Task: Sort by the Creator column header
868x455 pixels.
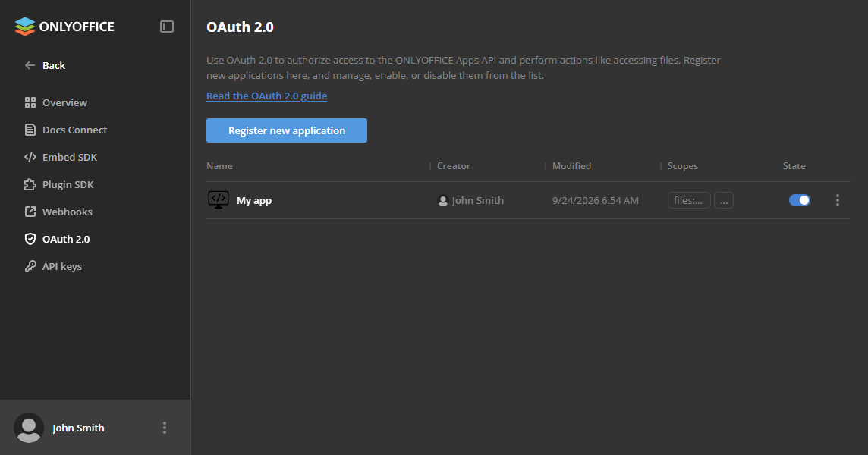Action: click(454, 165)
